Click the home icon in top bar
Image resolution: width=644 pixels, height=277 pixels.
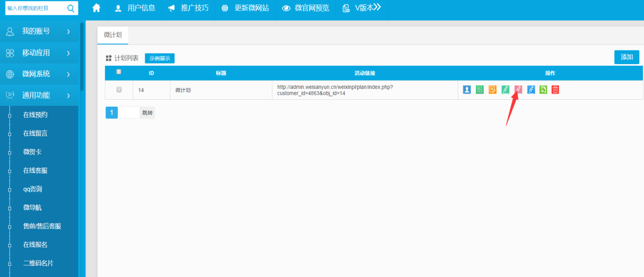coord(96,8)
